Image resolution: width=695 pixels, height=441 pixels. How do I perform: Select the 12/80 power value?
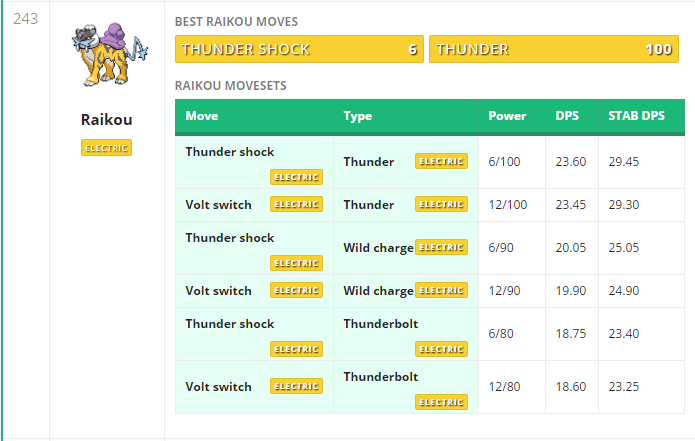point(504,387)
